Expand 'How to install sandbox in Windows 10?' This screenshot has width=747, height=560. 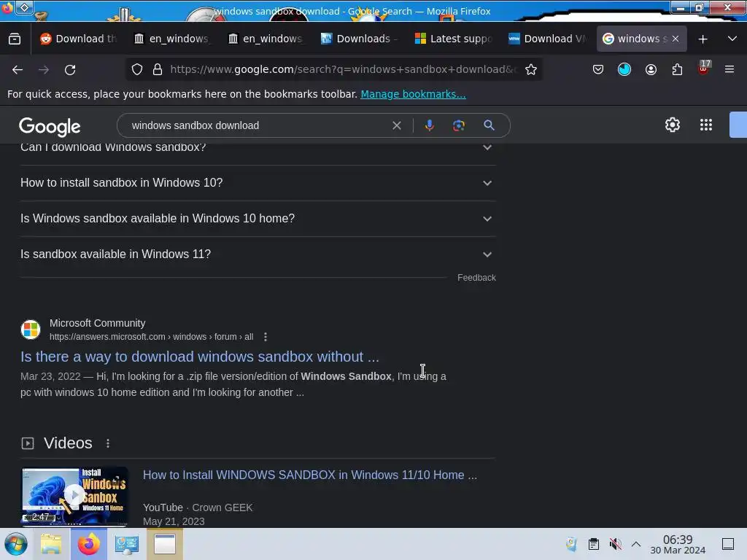[258, 183]
